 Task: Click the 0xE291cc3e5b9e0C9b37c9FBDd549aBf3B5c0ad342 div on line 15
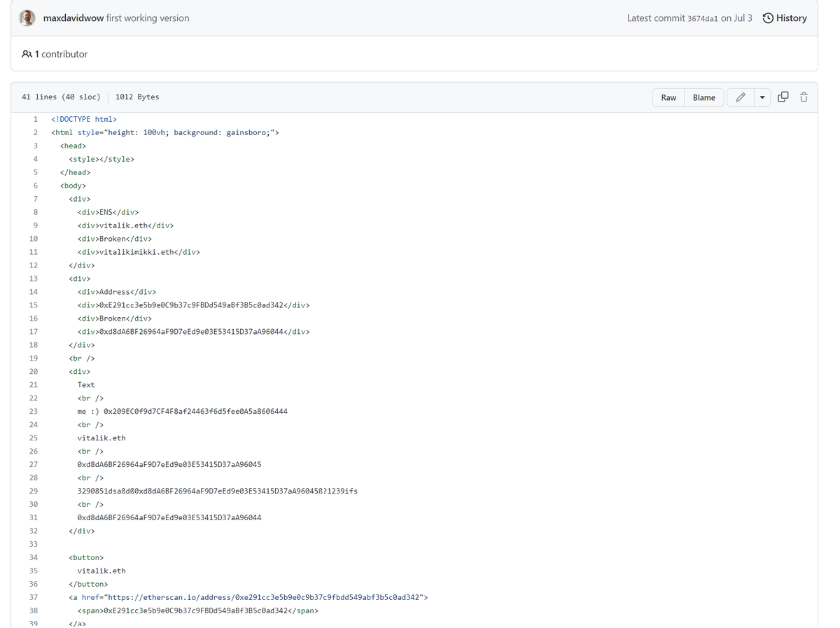(193, 305)
